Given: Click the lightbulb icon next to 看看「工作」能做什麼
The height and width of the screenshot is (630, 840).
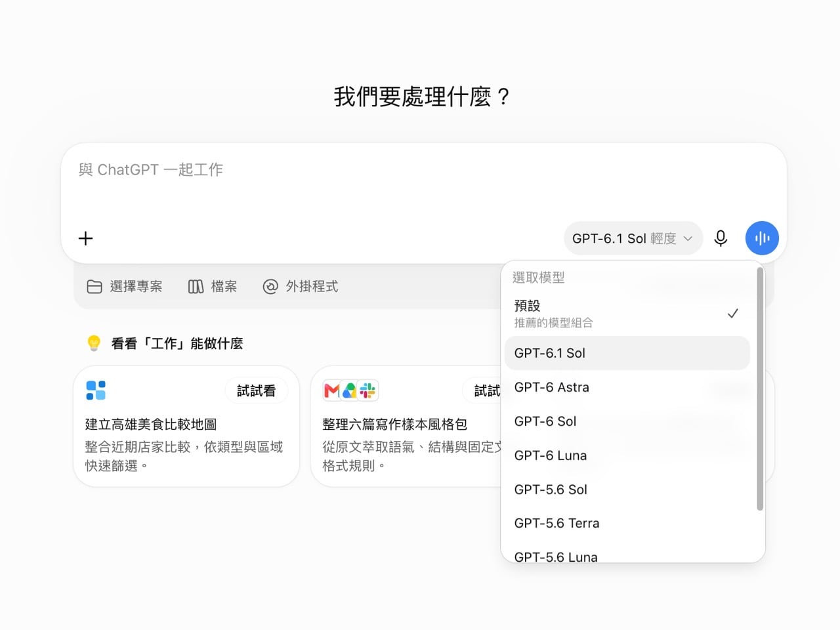Looking at the screenshot, I should coord(94,343).
